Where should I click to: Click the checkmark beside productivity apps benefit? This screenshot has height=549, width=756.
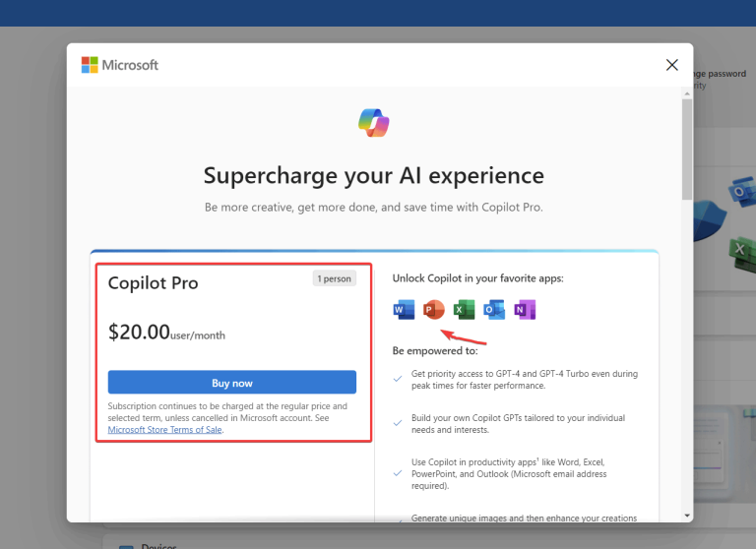point(398,473)
